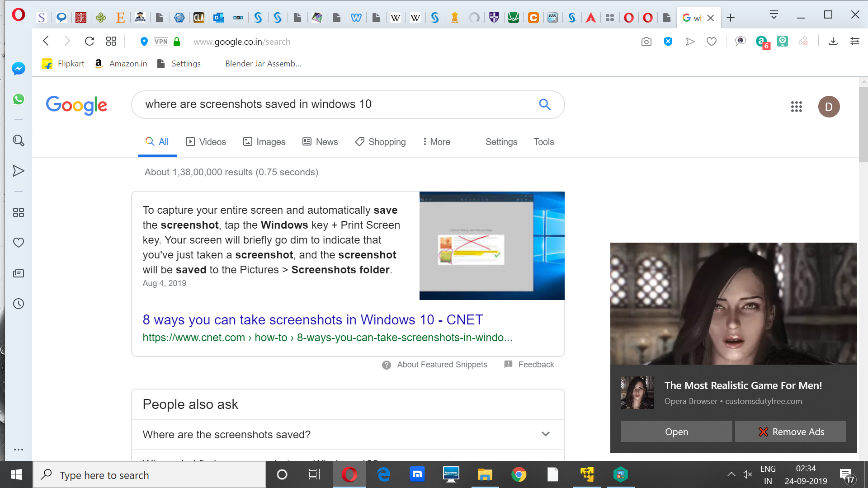The width and height of the screenshot is (868, 488).
Task: Open extension icon with red 6 badge
Action: (762, 42)
